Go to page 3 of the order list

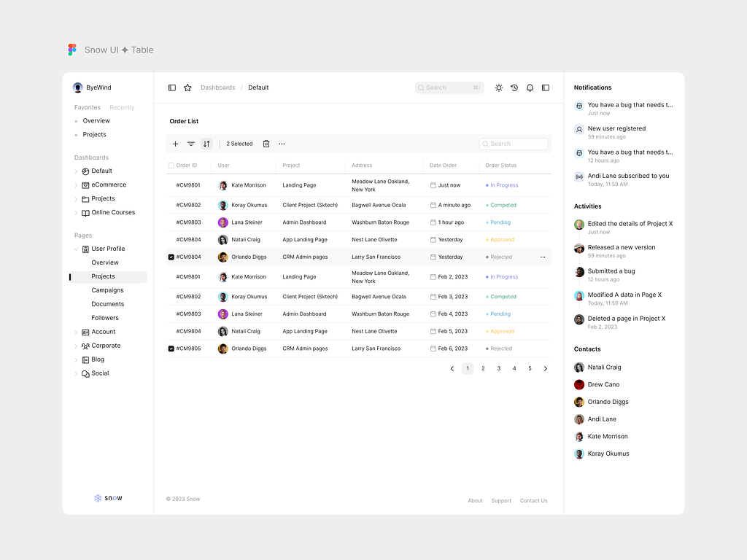point(498,368)
